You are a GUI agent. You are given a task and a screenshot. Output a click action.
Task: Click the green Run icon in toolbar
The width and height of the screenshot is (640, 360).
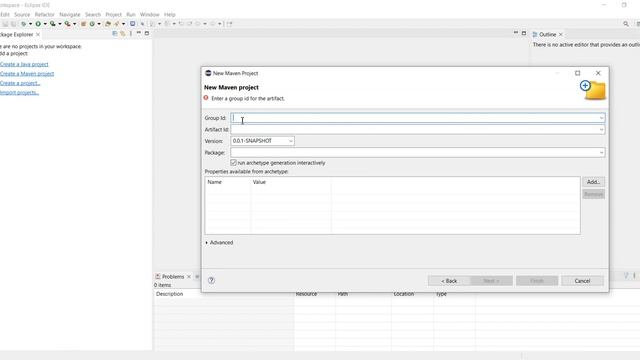(38, 24)
